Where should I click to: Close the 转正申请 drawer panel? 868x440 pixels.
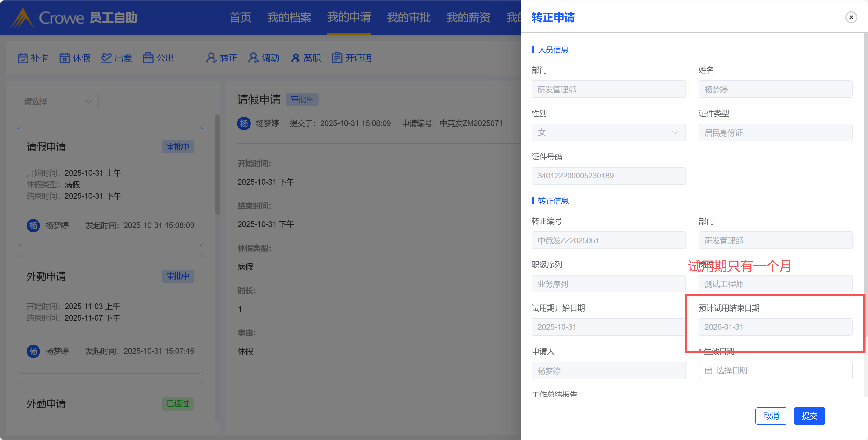(x=851, y=17)
